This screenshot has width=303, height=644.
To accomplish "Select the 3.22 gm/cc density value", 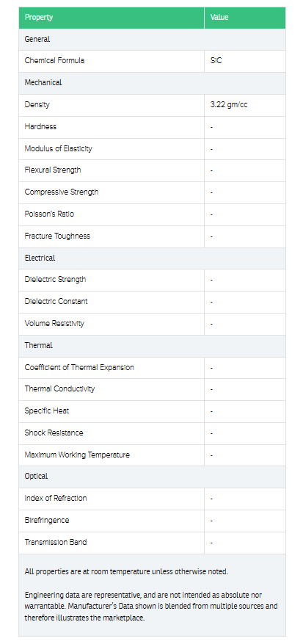I will 229,105.
